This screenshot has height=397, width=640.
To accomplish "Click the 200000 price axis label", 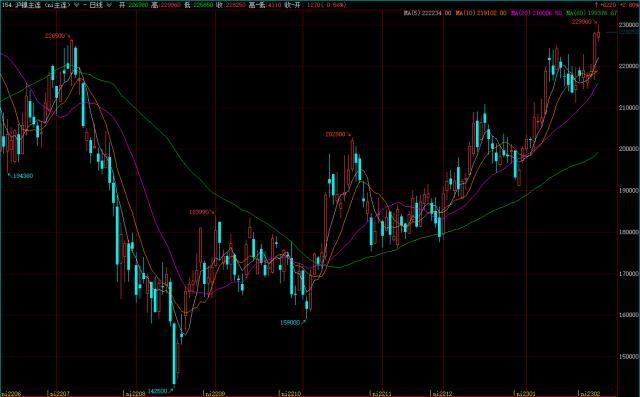I will point(629,149).
